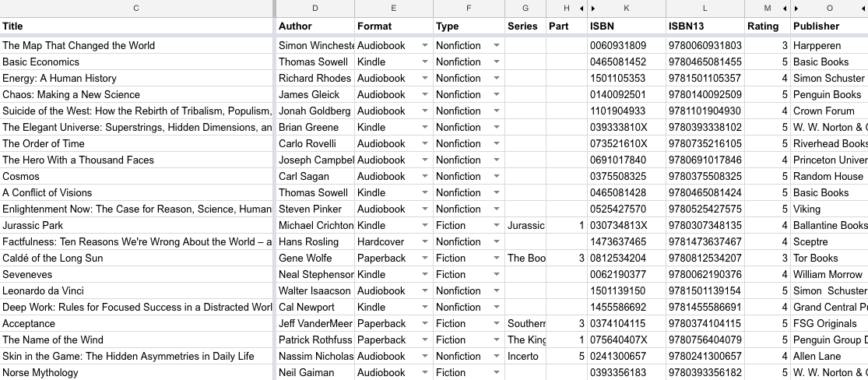Expand hidden columns after column H

coord(582,9)
